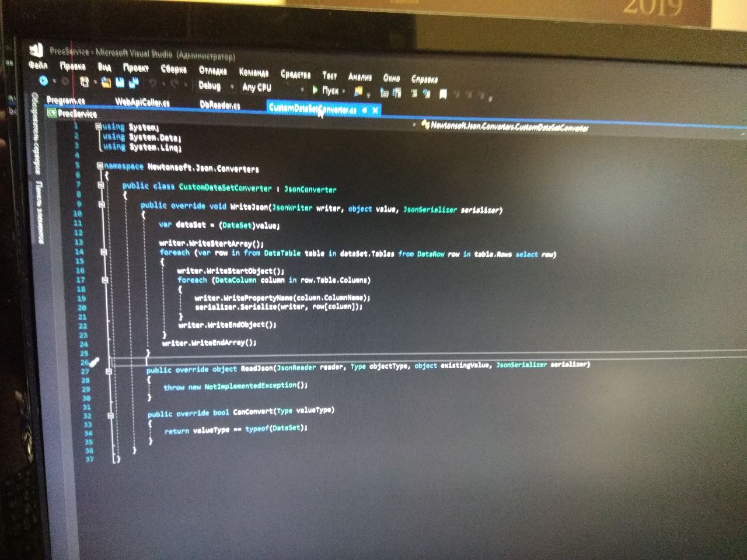
Task: Click the Navigate Backward toolbar icon
Action: [44, 80]
